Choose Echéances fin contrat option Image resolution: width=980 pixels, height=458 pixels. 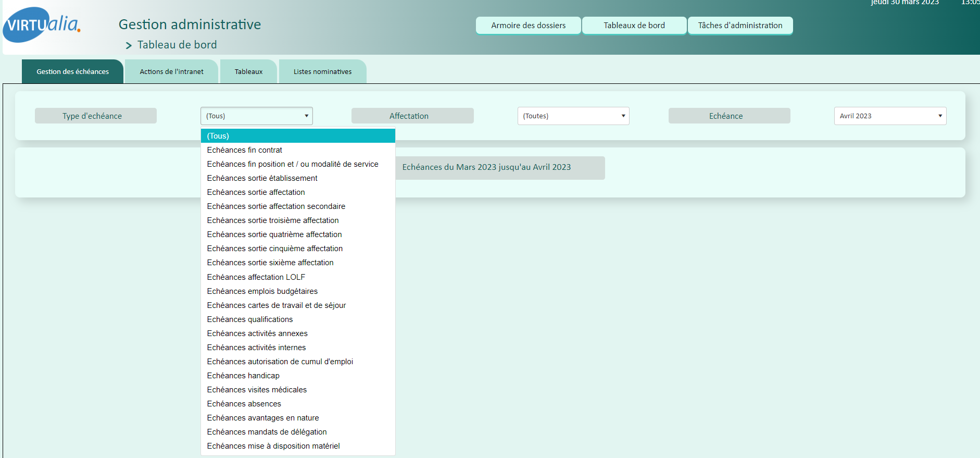pyautogui.click(x=244, y=150)
